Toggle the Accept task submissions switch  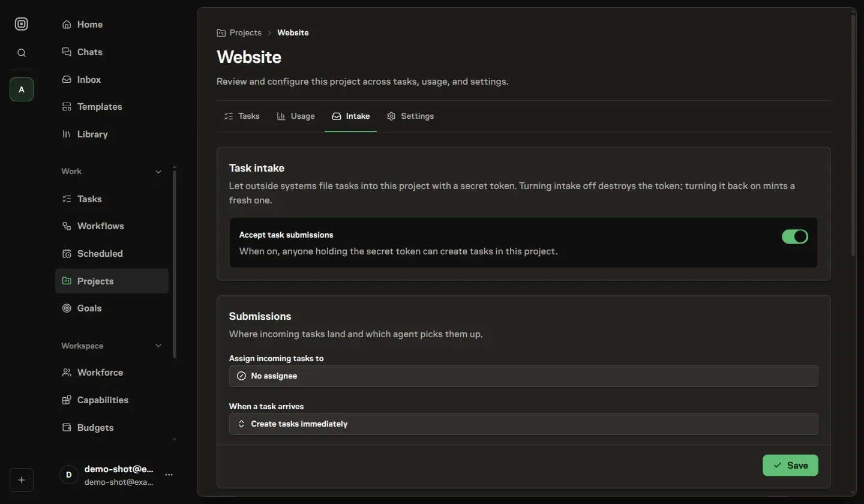pos(795,236)
